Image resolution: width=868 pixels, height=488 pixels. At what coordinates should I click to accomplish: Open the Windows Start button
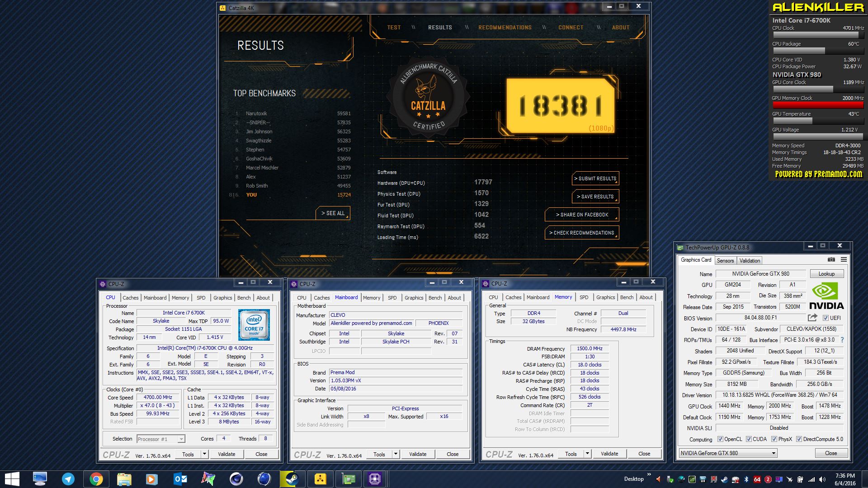pos(12,479)
